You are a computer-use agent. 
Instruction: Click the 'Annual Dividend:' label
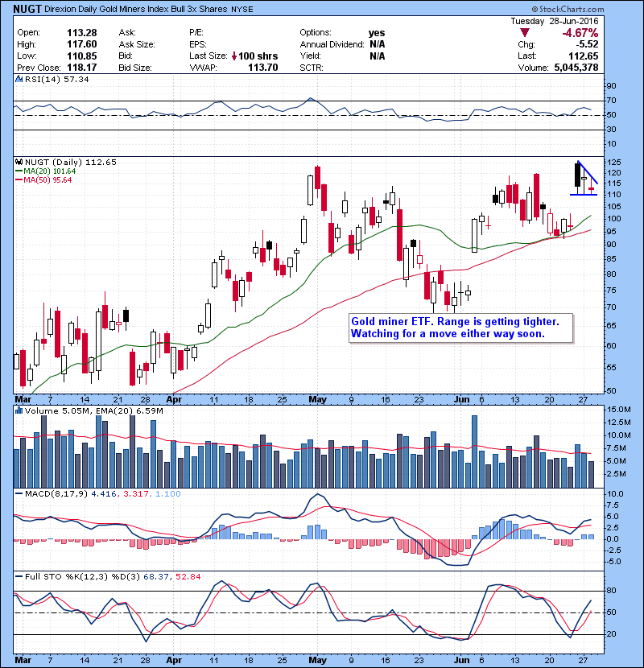[332, 44]
